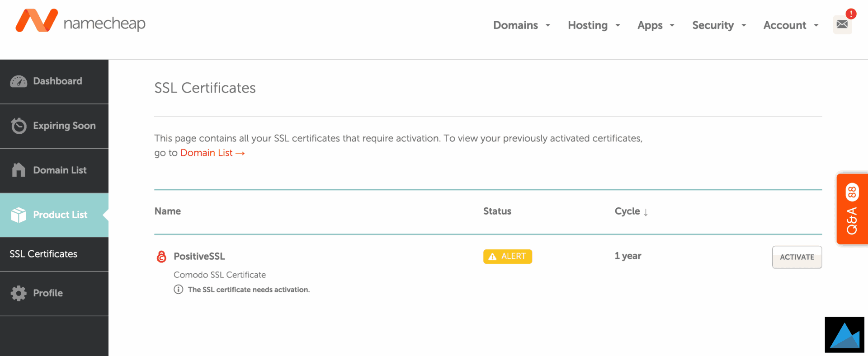This screenshot has height=356, width=868.
Task: Click the Namecheap logo icon
Action: tap(37, 21)
